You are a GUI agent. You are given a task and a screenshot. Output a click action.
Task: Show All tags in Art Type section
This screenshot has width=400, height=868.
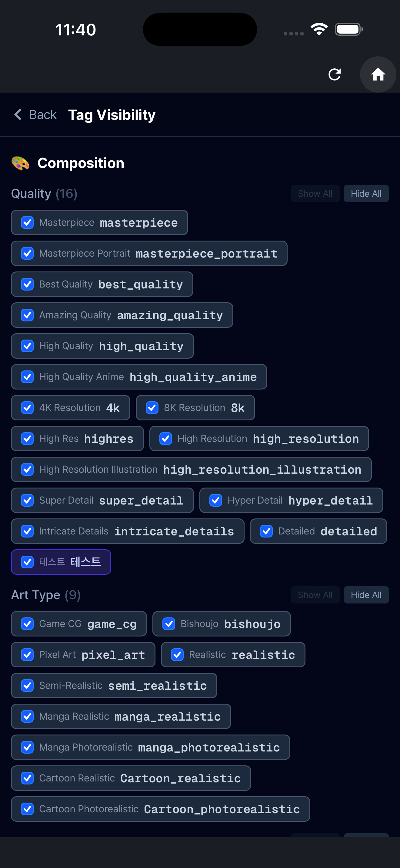(315, 595)
